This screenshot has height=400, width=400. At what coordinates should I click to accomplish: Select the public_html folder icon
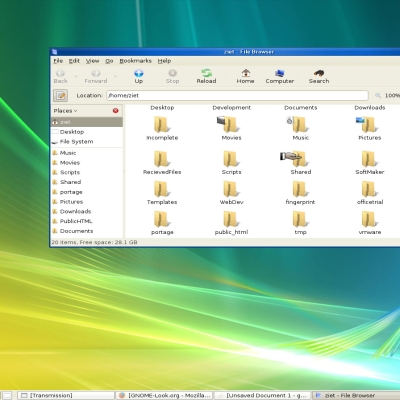point(231,219)
